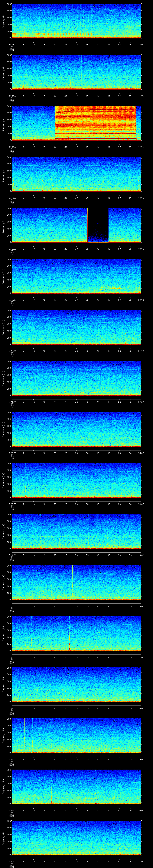Click the spectrogram panel starting at 5:20:00
The width and height of the screenshot is (153, 868).
[x=77, y=327]
